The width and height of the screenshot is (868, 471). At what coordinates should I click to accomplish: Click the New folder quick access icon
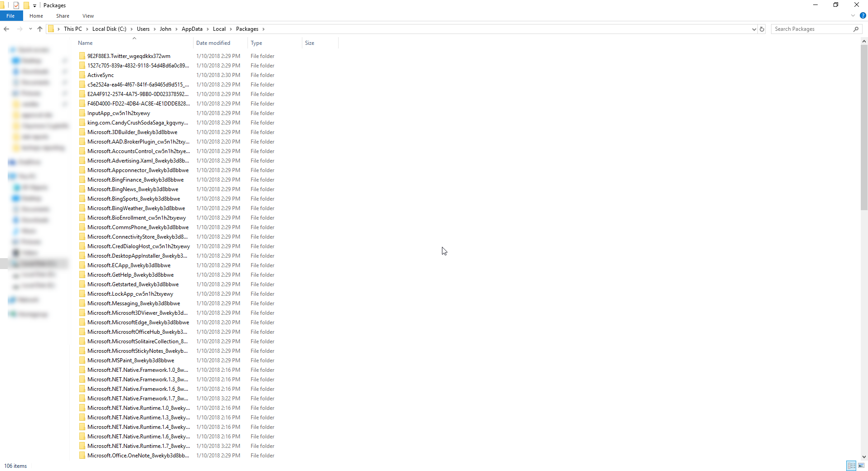click(x=26, y=5)
